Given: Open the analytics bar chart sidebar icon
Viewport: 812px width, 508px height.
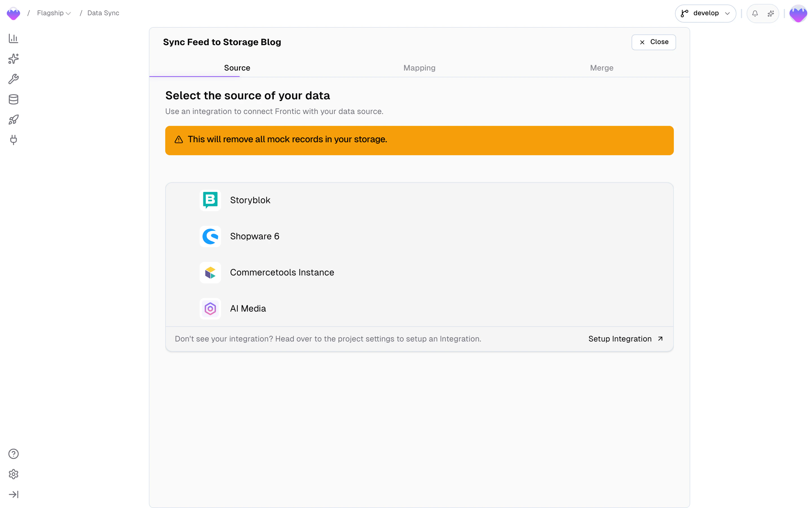Looking at the screenshot, I should [14, 38].
